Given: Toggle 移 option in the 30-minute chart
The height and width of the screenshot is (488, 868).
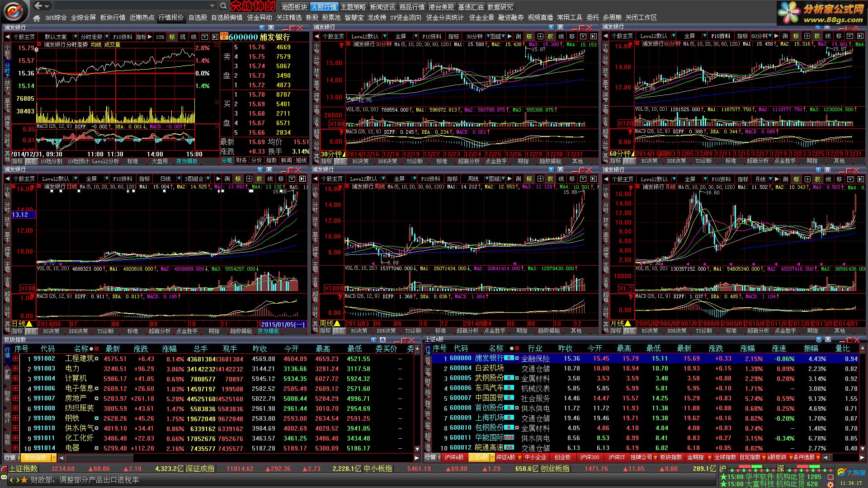Looking at the screenshot, I should tap(572, 37).
